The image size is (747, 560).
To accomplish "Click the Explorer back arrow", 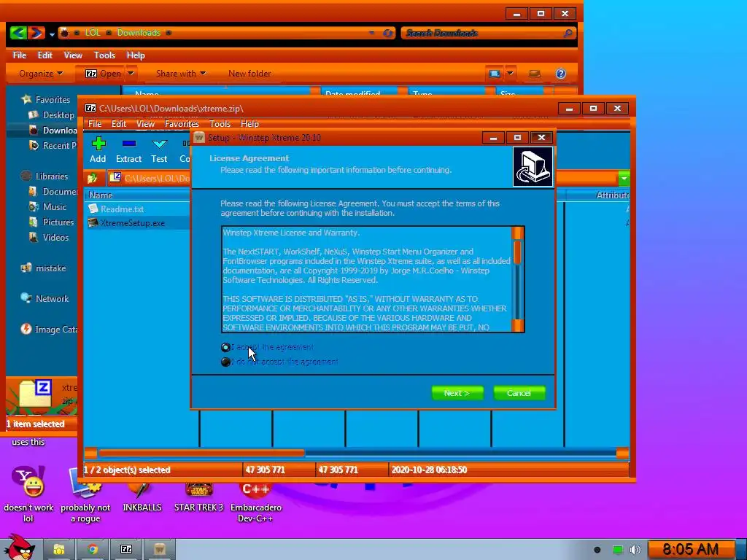I will coord(18,33).
